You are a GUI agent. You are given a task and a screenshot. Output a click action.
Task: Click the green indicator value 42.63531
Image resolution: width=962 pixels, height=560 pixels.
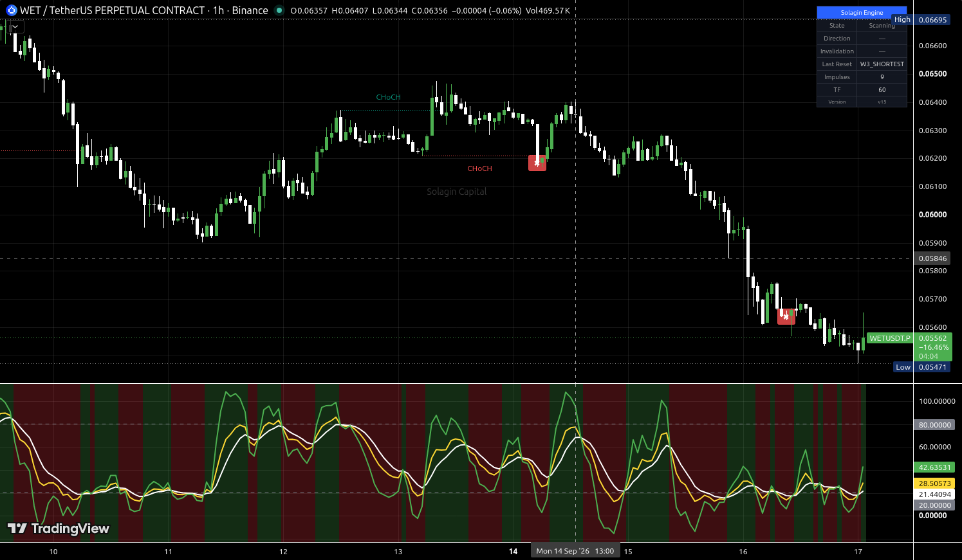(934, 467)
